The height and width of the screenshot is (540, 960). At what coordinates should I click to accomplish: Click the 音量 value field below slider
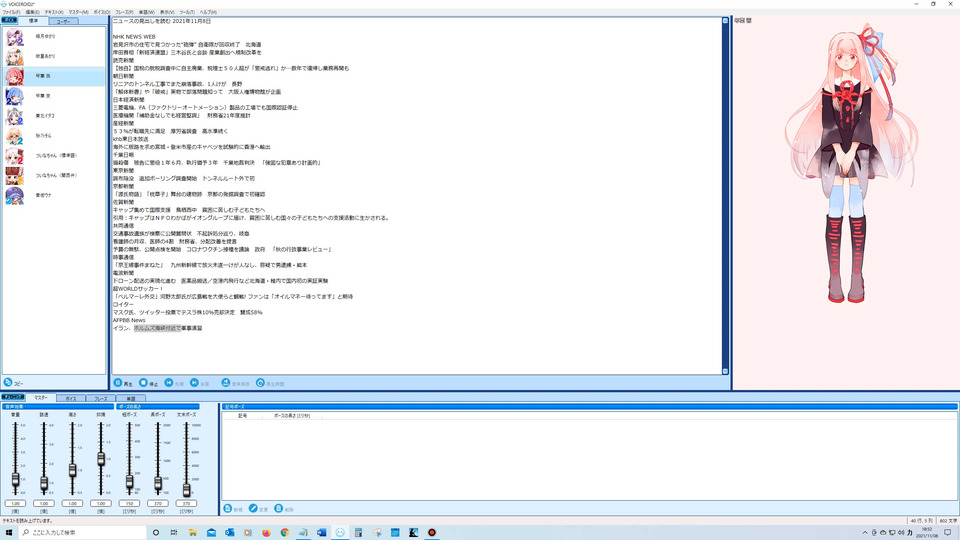(15, 503)
